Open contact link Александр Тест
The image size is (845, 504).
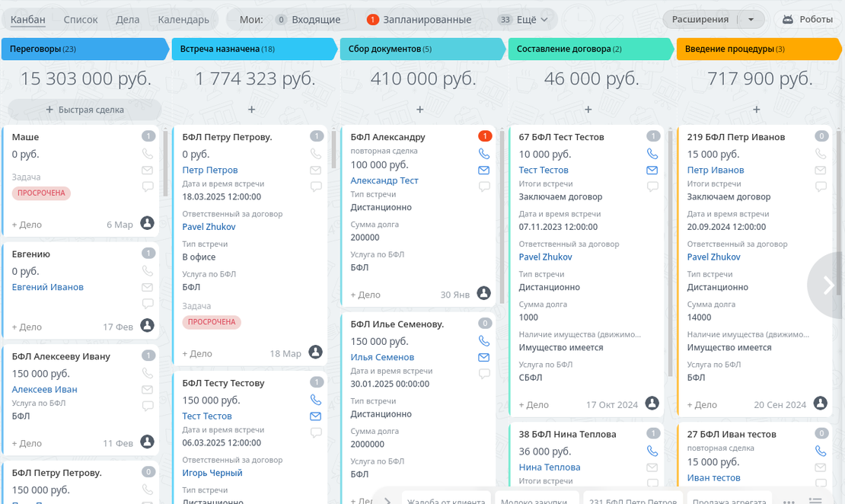[x=384, y=180]
